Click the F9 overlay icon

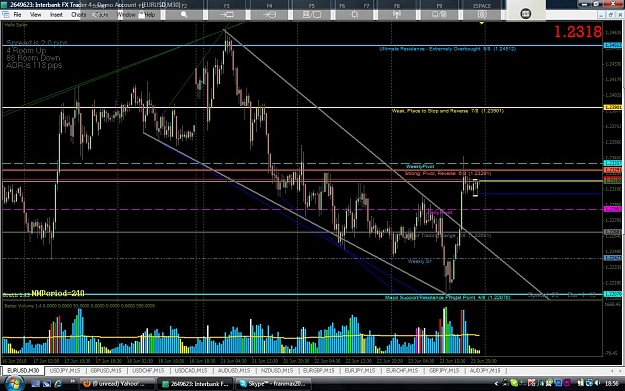point(439,15)
